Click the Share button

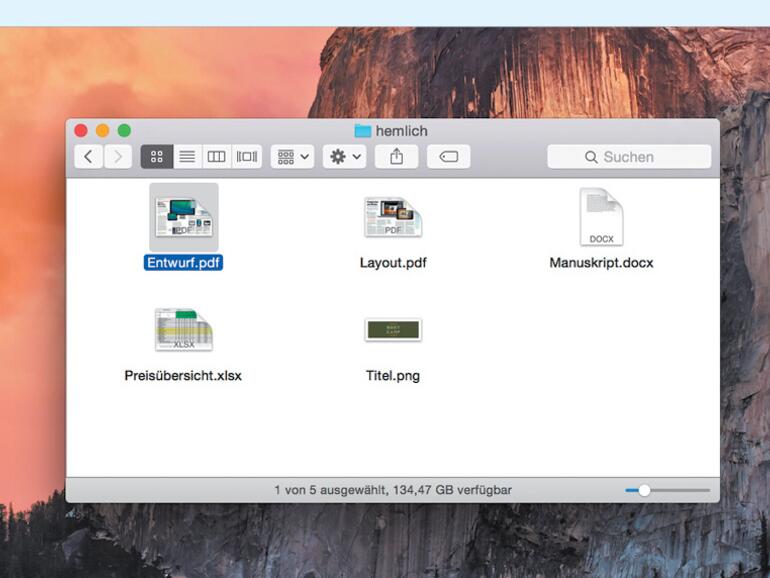tap(397, 157)
